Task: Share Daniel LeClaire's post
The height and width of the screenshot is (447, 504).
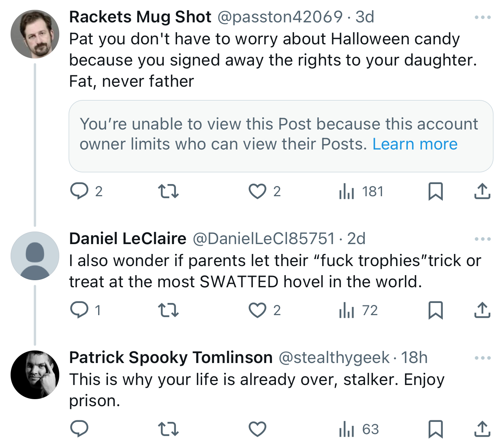Action: tap(482, 310)
